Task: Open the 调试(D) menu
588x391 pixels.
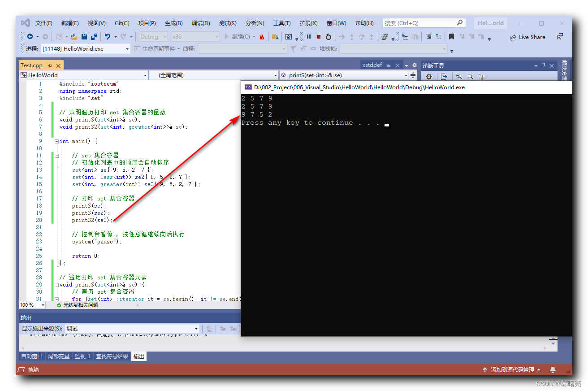Action: [x=201, y=23]
